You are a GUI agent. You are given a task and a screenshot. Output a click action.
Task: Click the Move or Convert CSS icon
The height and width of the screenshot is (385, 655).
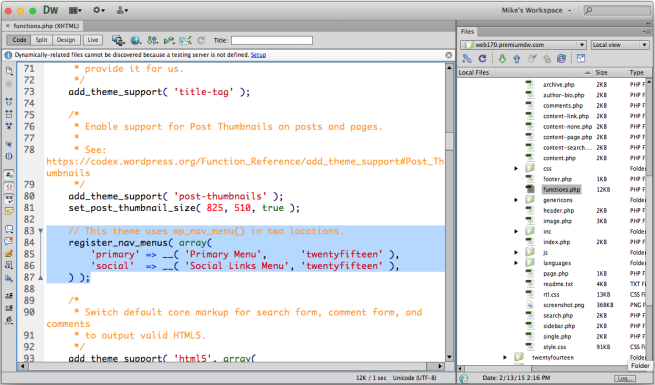tap(9, 278)
